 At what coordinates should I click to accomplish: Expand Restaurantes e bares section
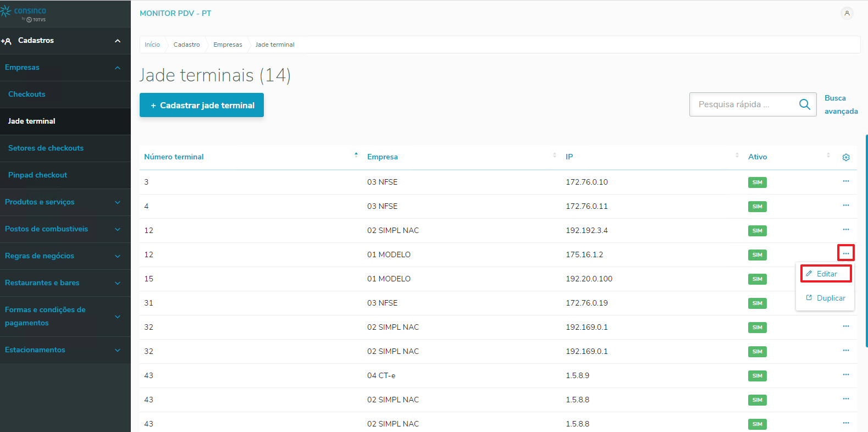pyautogui.click(x=65, y=283)
